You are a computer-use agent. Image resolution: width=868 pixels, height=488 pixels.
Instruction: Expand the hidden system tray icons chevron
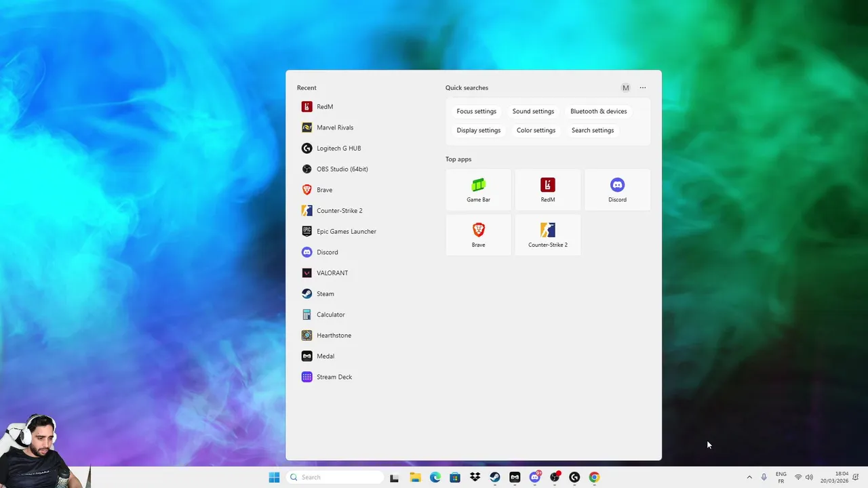(x=749, y=477)
